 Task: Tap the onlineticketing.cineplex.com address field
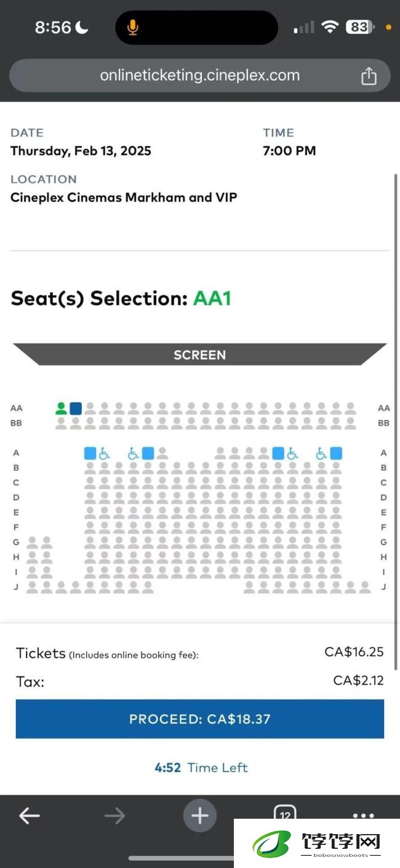(x=200, y=76)
